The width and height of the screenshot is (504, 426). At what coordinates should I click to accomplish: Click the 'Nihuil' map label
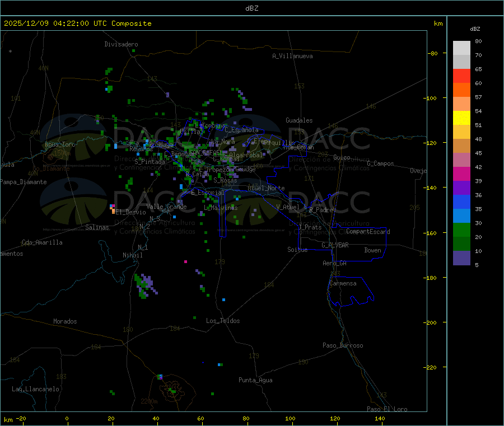[133, 255]
